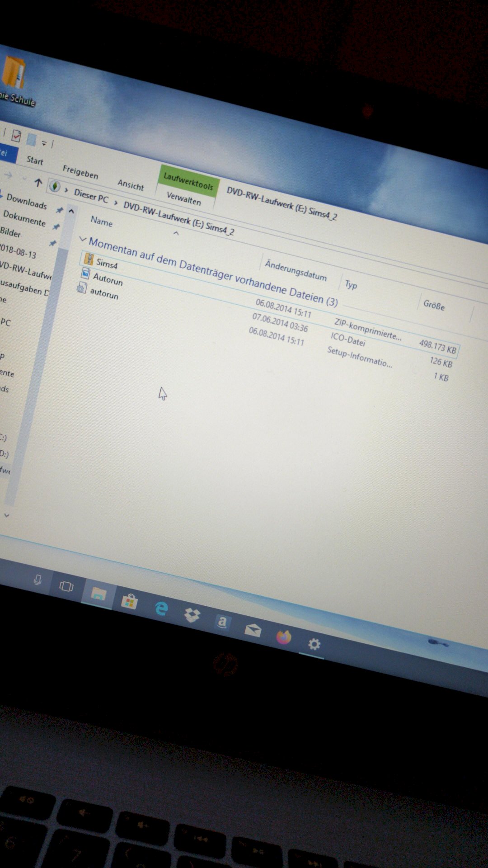This screenshot has height=868, width=488.
Task: Launch Microsoft Edge from the taskbar
Action: [161, 609]
